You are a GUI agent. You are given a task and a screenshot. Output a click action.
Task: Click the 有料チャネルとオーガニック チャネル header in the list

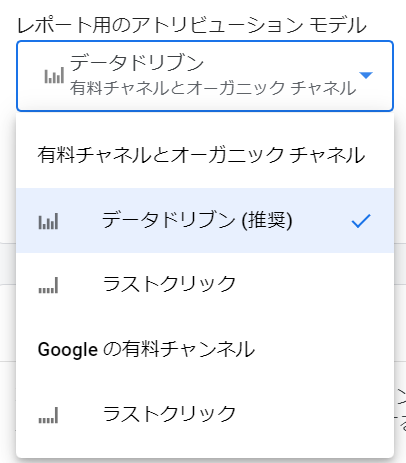[201, 155]
